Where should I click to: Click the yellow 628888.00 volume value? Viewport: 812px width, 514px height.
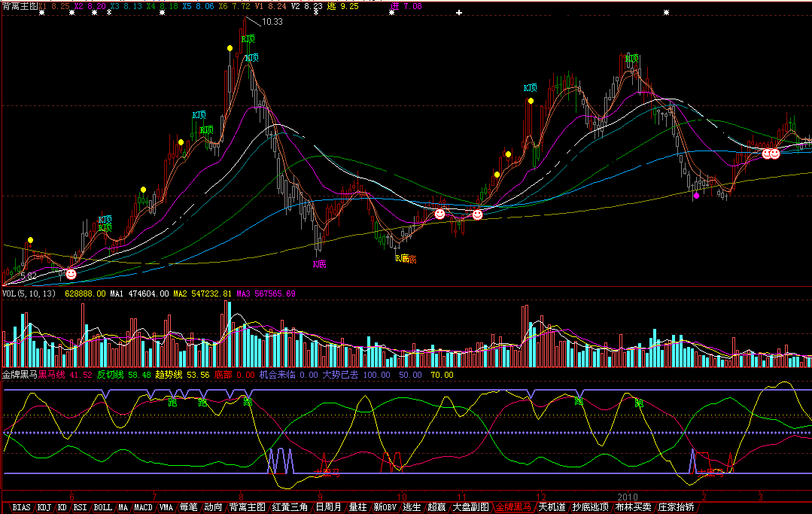point(85,293)
